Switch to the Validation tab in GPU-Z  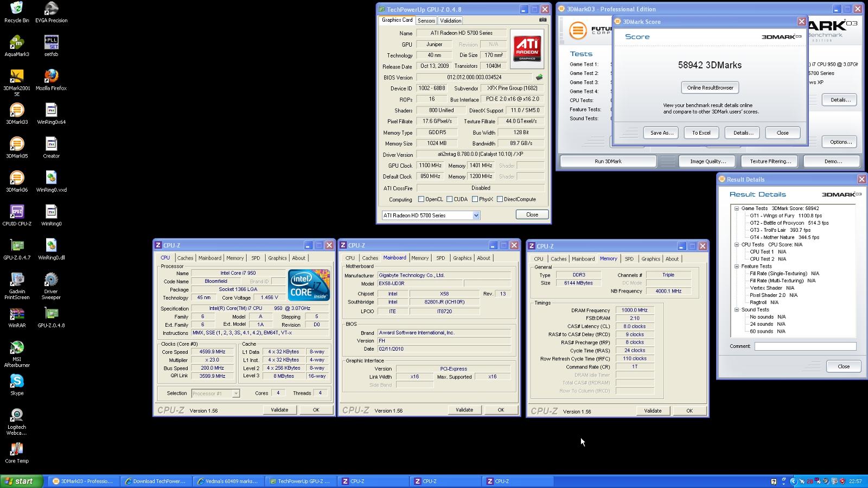(x=450, y=21)
